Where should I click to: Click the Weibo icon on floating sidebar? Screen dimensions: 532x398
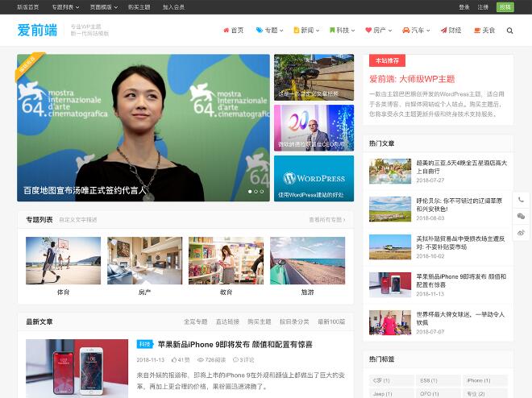521,233
